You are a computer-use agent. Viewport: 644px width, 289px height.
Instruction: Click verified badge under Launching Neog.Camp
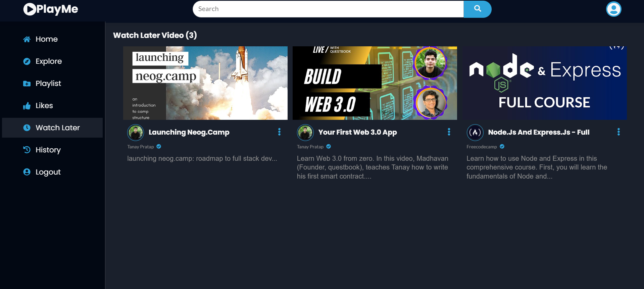(159, 146)
